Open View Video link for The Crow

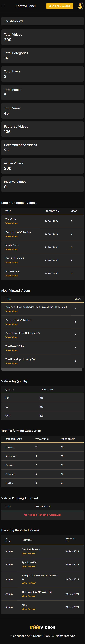coord(12,223)
